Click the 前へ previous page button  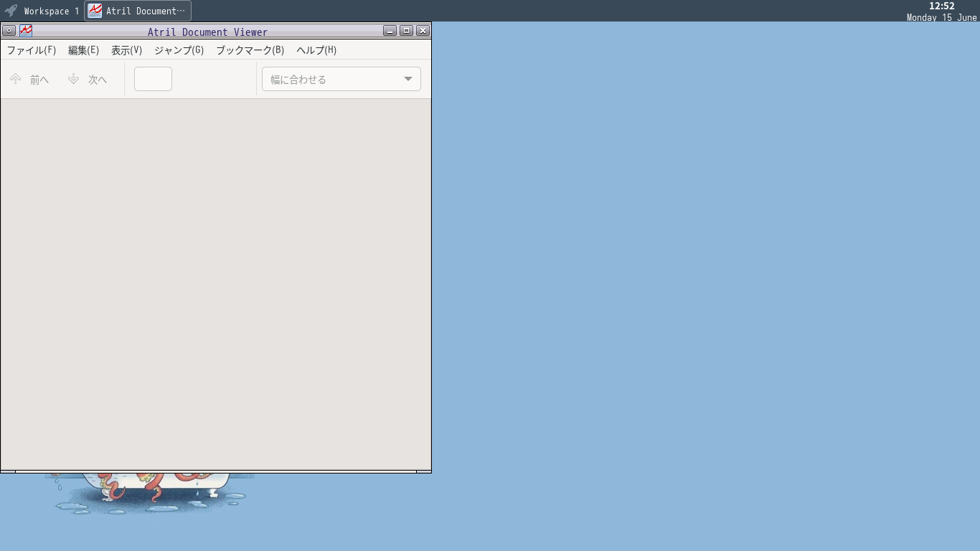[x=29, y=79]
